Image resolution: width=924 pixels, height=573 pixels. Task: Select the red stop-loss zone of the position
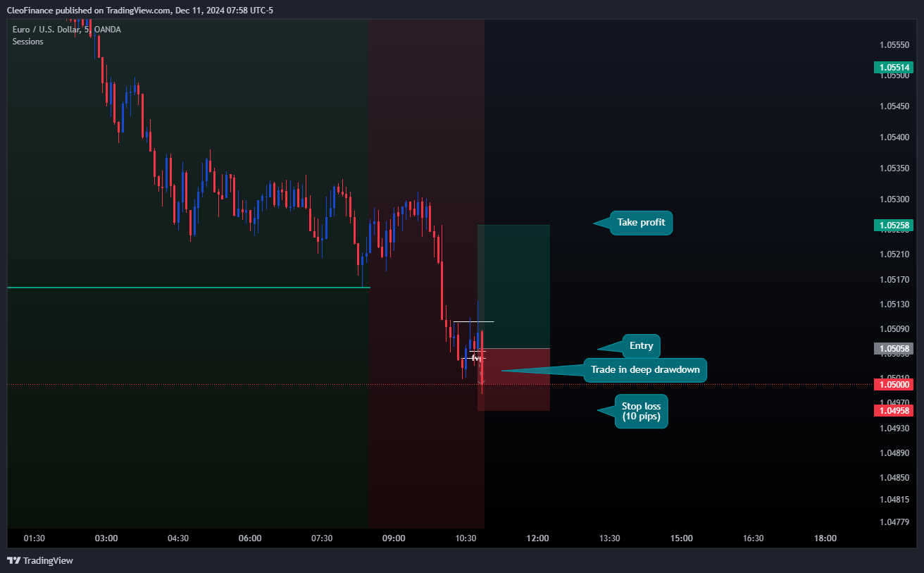click(513, 379)
